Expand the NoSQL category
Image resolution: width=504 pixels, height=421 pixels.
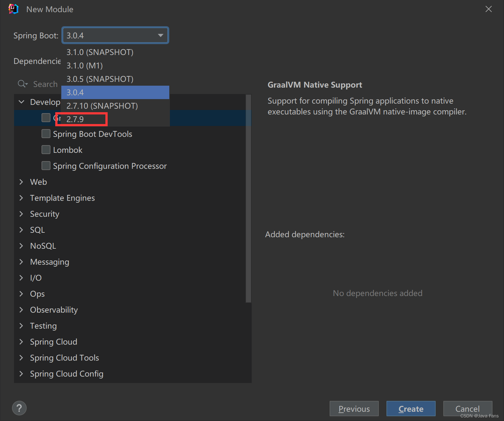click(21, 246)
